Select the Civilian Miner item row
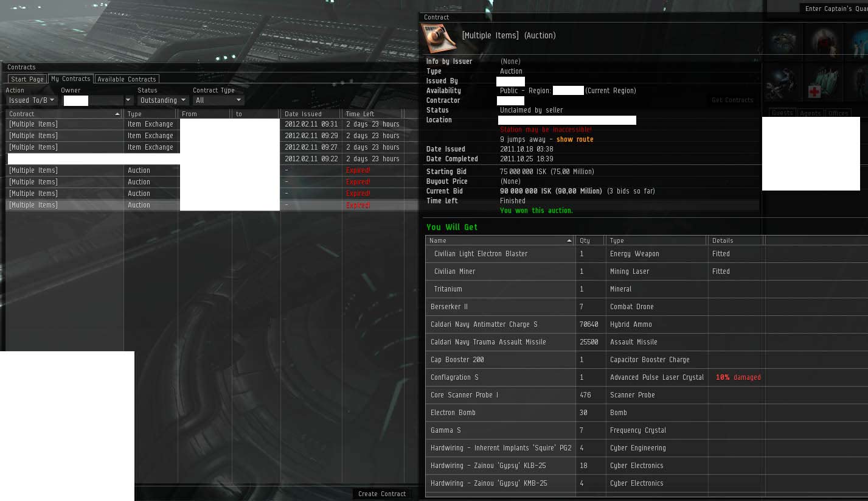The image size is (868, 501). 647,272
